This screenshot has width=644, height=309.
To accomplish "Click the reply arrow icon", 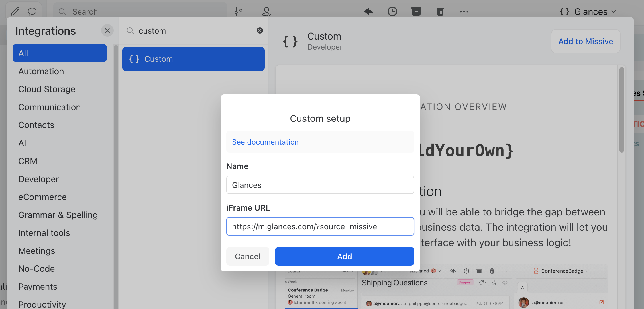I will 368,11.
